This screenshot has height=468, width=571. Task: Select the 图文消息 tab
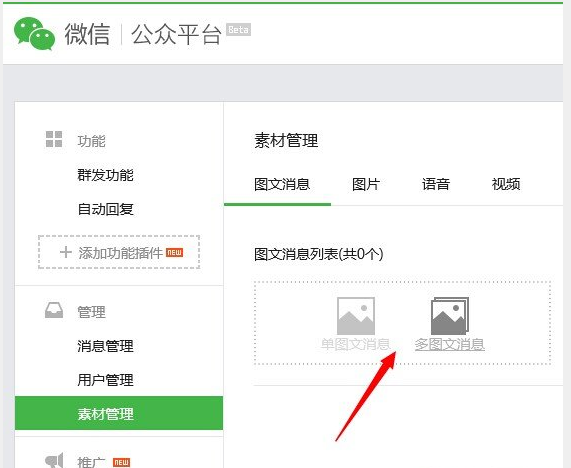[282, 184]
